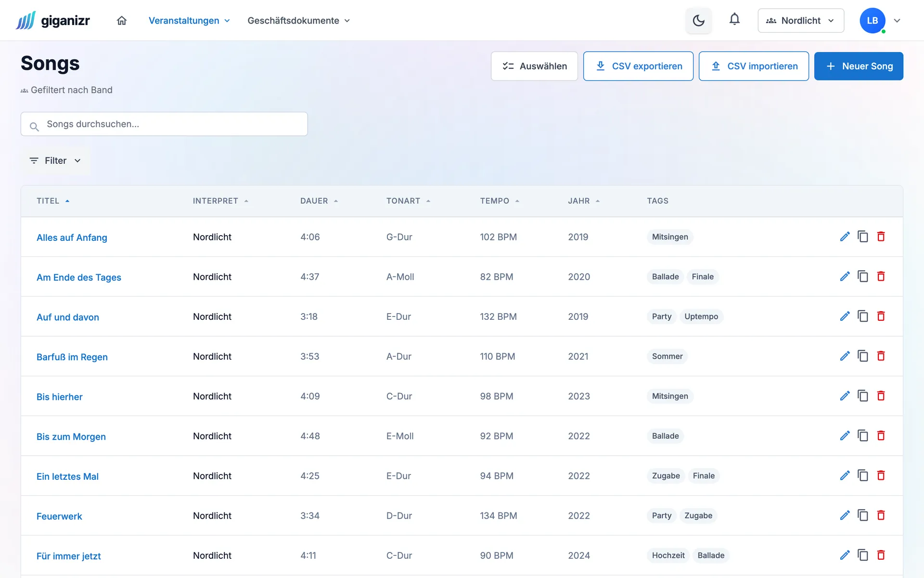Delete the song Für immer jetzt

click(881, 555)
